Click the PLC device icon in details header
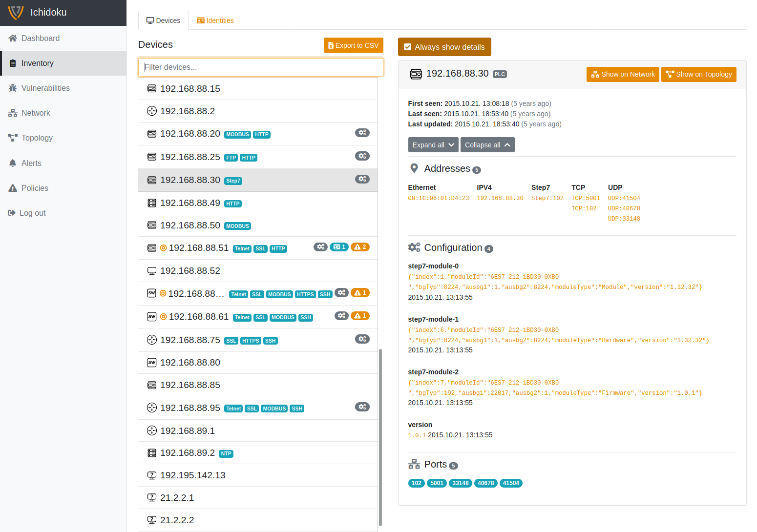Screen dimensions: 757x532 pos(416,74)
